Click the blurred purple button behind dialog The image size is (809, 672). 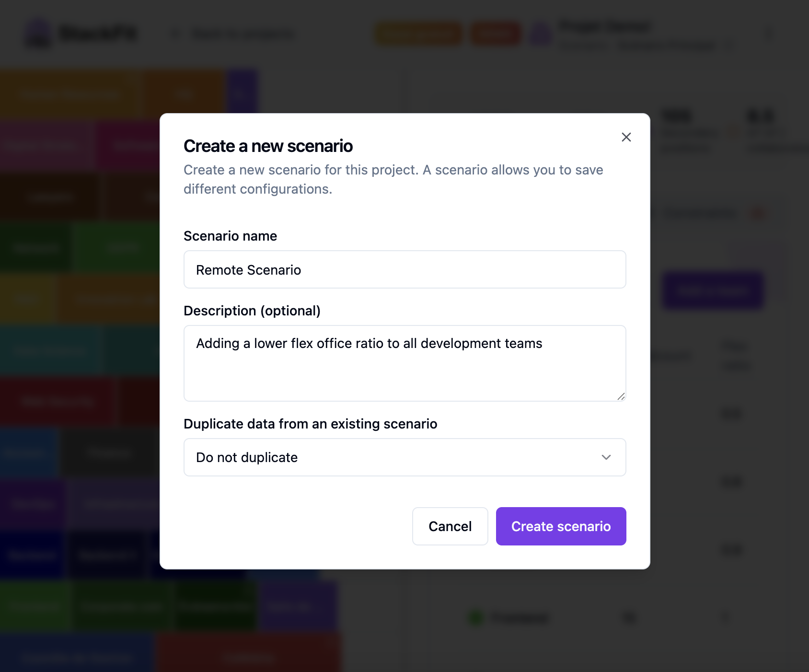coord(713,290)
